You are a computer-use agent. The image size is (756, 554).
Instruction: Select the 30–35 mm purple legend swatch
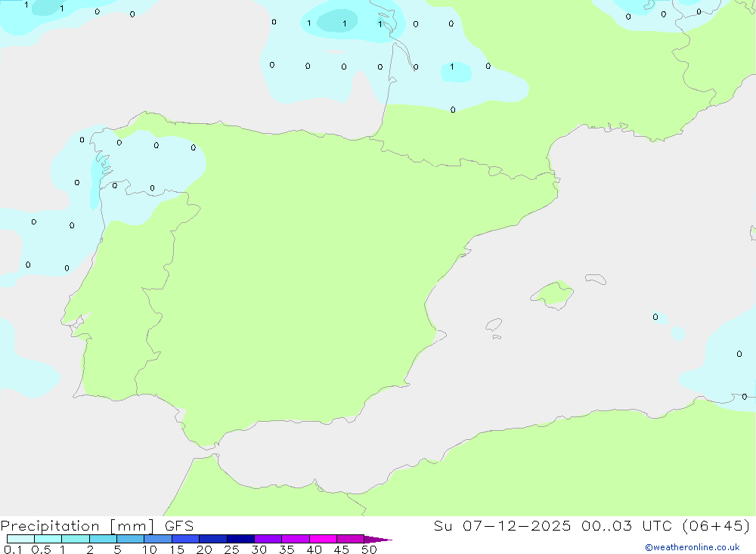point(268,539)
